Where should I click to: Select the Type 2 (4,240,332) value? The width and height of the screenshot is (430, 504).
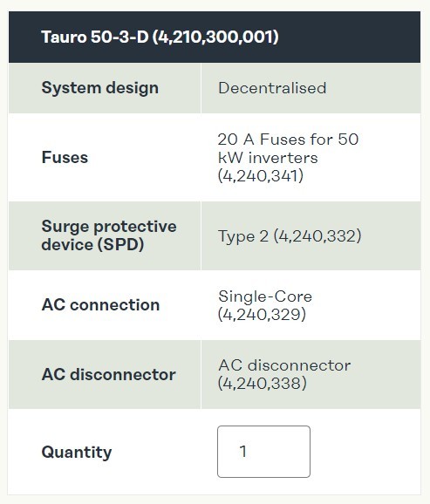[x=290, y=236]
